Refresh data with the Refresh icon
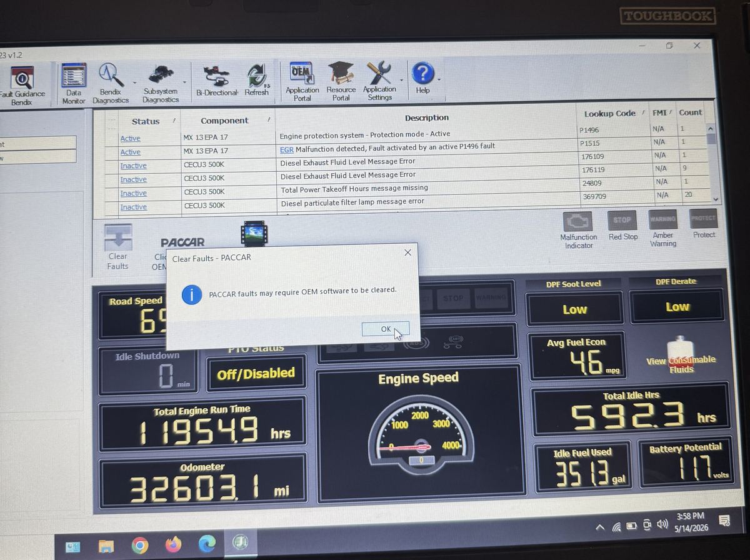 [x=256, y=81]
